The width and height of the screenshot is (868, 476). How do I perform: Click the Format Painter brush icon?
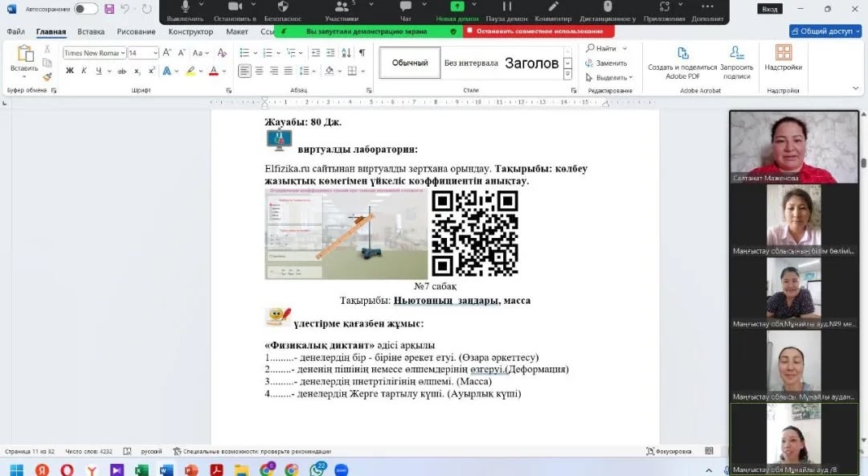pos(47,76)
